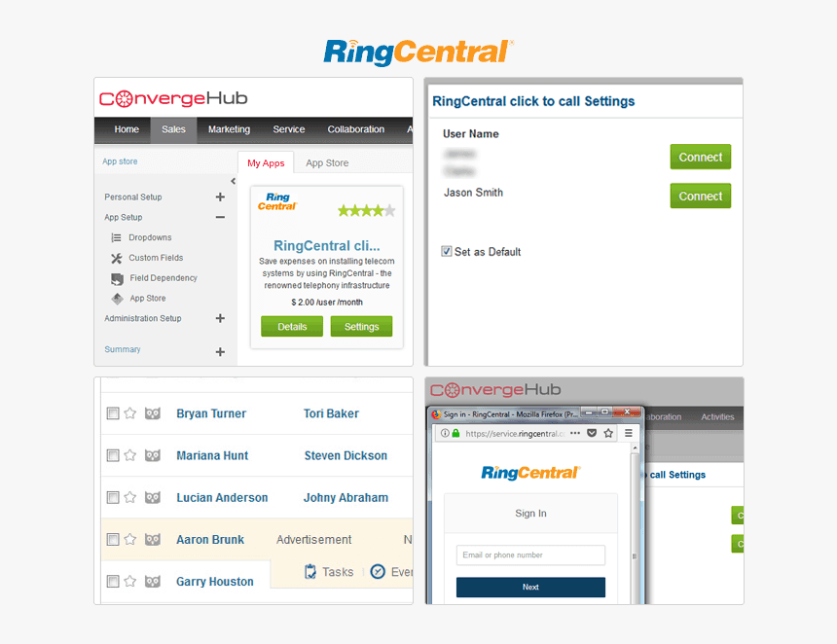The width and height of the screenshot is (837, 644).
Task: Check the Aaron Brunk row checkbox
Action: pos(113,539)
